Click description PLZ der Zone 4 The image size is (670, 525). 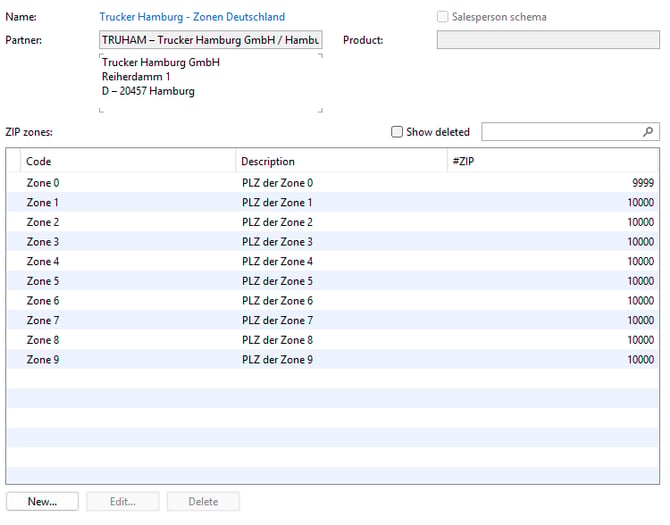(x=277, y=261)
